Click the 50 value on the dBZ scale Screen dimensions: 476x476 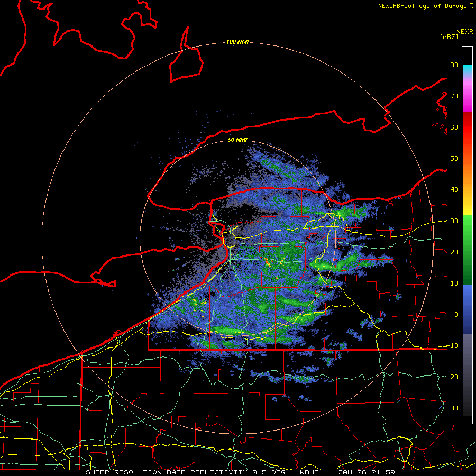pos(454,159)
